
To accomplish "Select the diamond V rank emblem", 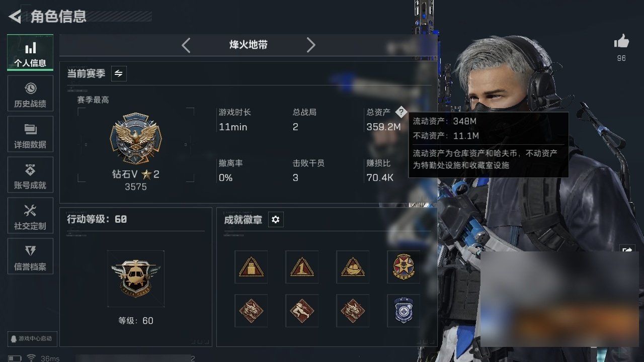I will [136, 138].
